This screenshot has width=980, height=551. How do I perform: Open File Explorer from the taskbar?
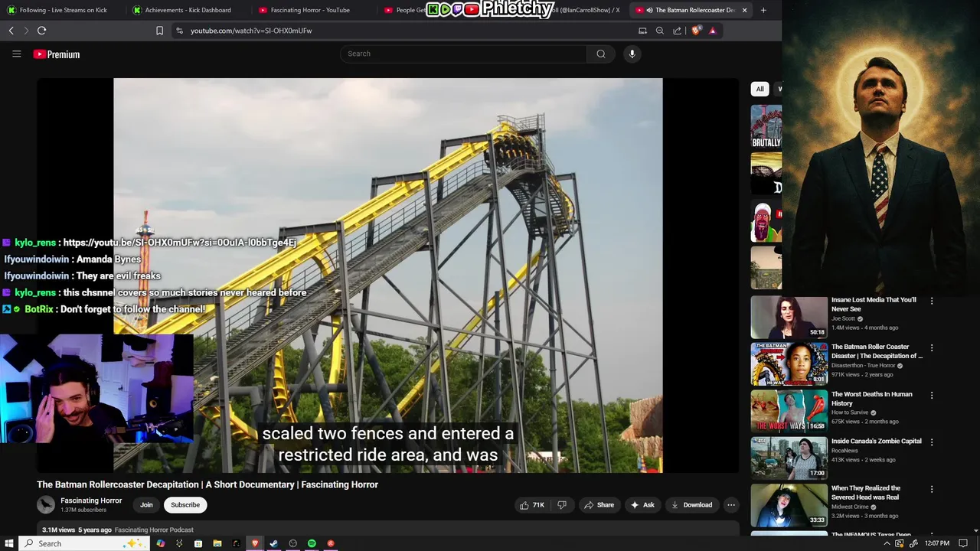point(217,543)
